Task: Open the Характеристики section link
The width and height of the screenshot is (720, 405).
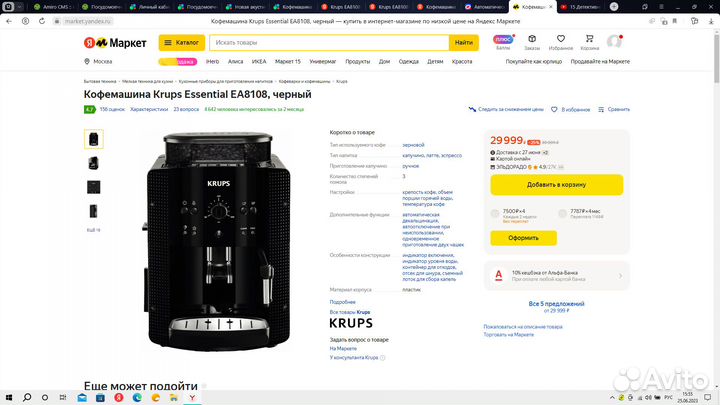Action: click(x=149, y=109)
